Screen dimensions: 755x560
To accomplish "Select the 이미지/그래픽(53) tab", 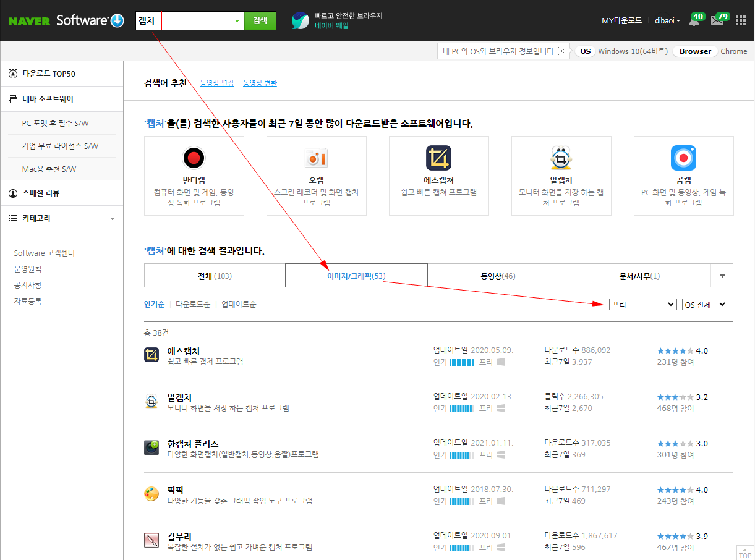I will pos(356,276).
